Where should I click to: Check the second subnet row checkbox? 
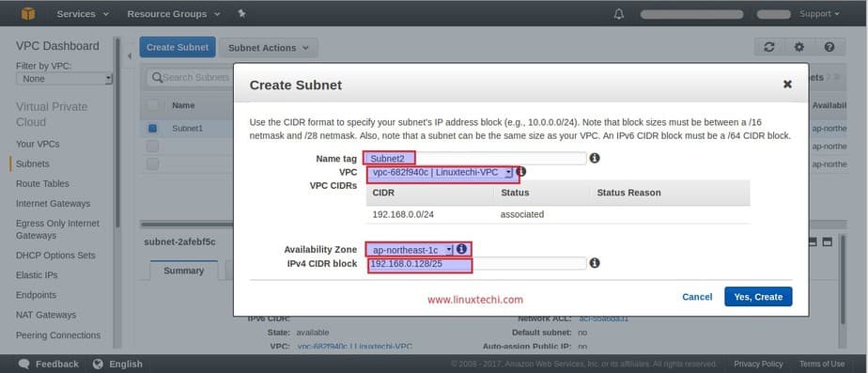[x=153, y=147]
